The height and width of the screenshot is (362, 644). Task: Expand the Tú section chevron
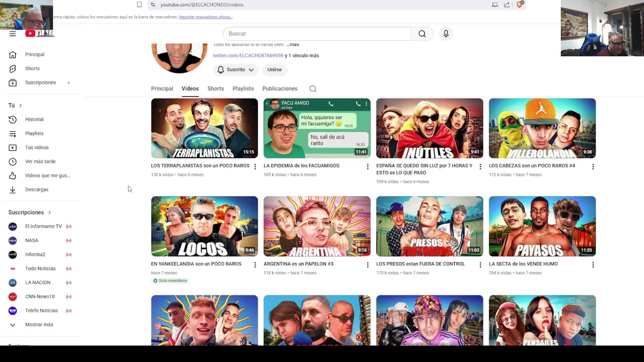point(20,106)
